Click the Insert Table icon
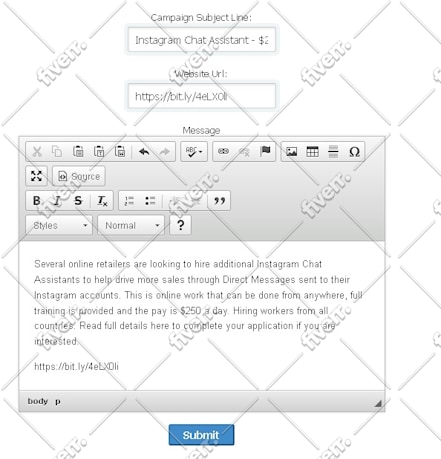This screenshot has width=441, height=459. (313, 152)
